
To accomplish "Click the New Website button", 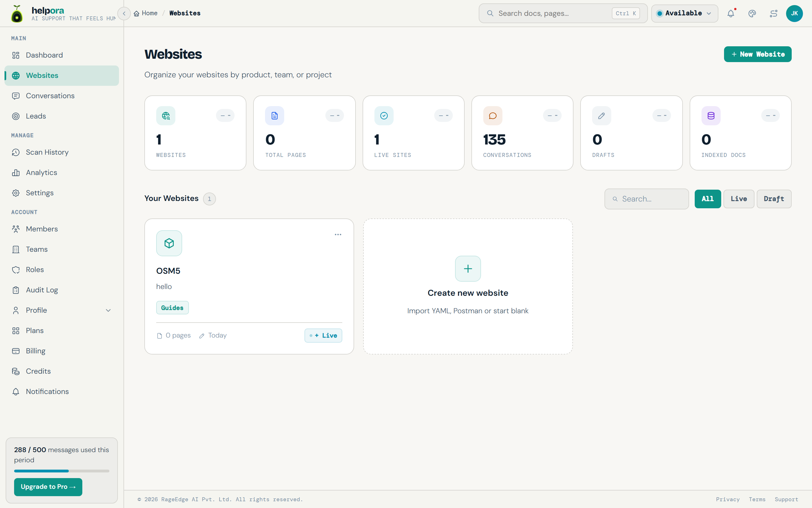I will coord(758,54).
